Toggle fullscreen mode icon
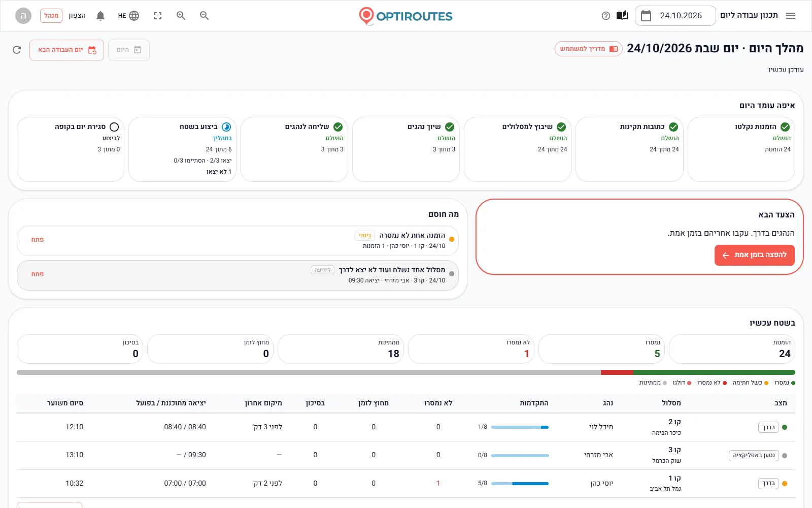812x508 pixels. pos(158,16)
